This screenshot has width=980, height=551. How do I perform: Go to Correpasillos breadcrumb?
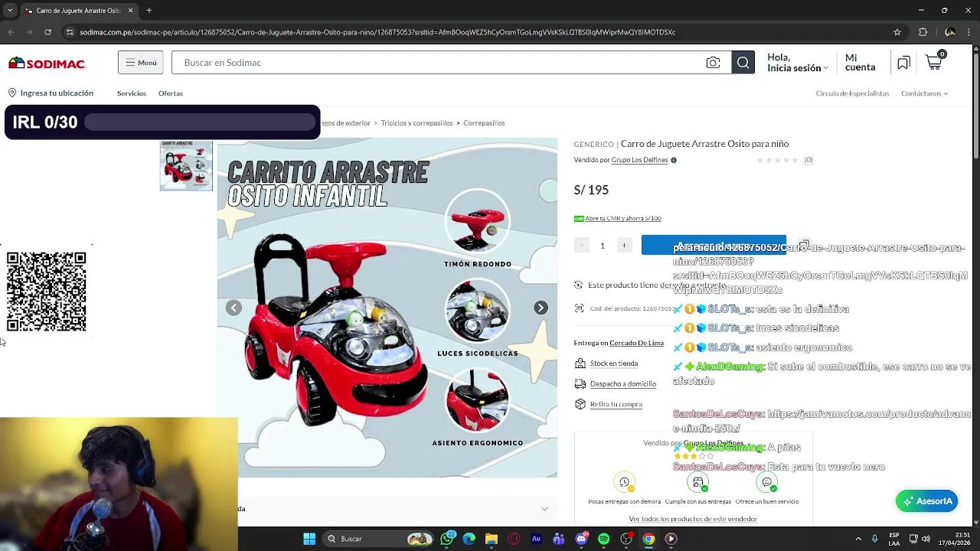pyautogui.click(x=484, y=123)
